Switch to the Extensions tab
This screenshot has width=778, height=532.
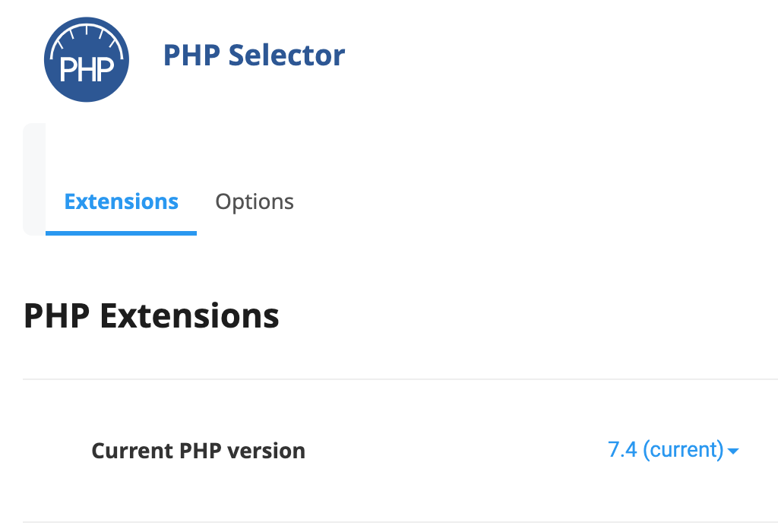click(121, 202)
